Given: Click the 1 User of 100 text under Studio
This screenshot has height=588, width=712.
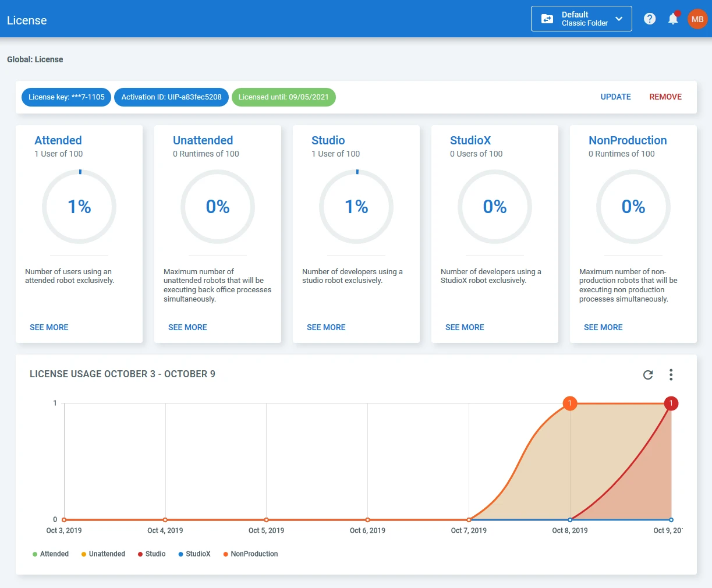Looking at the screenshot, I should pos(336,154).
